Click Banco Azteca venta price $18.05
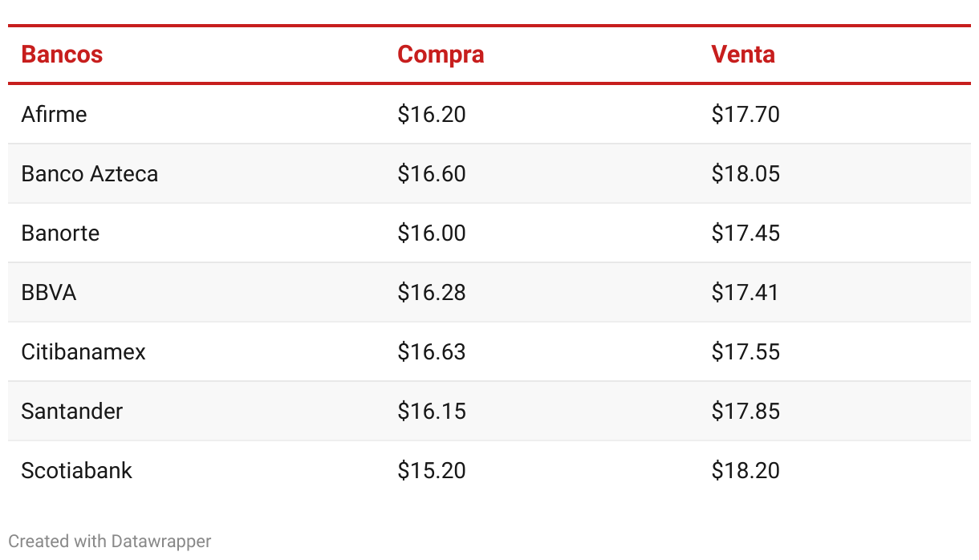 point(745,173)
